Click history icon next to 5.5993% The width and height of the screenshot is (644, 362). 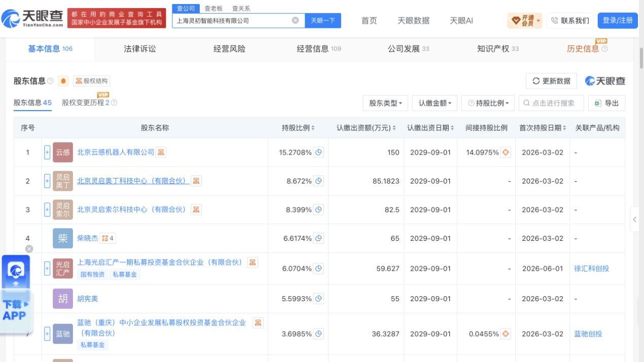[318, 299]
